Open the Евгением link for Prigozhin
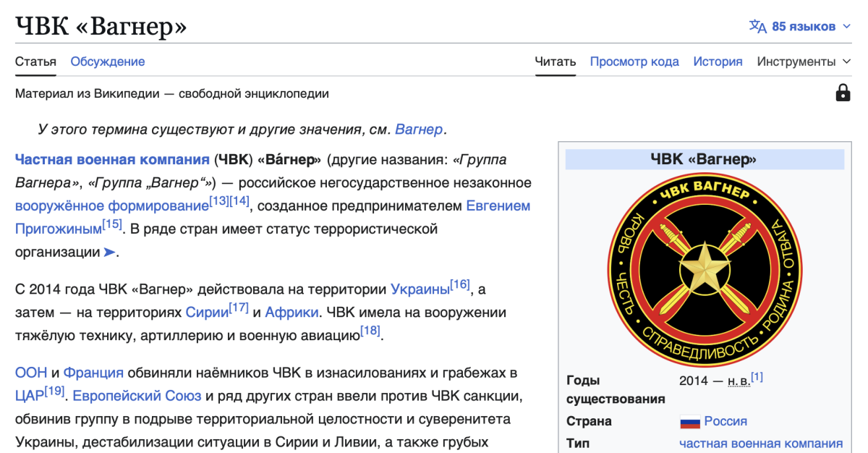 pyautogui.click(x=498, y=206)
